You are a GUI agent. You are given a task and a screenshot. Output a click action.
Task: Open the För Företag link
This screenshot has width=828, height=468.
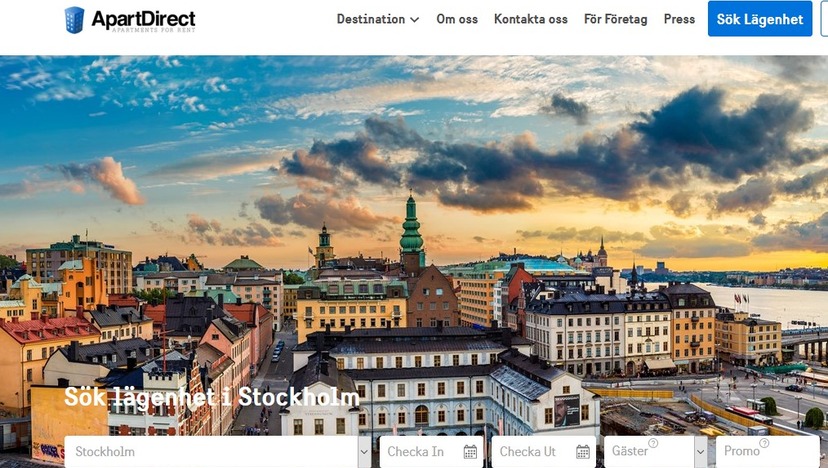[616, 19]
